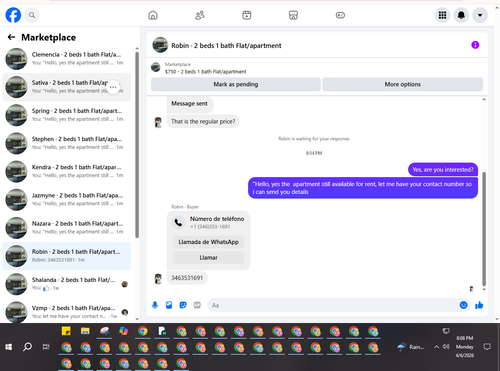Open the Marketplace storefront icon in top navigation

[x=293, y=15]
